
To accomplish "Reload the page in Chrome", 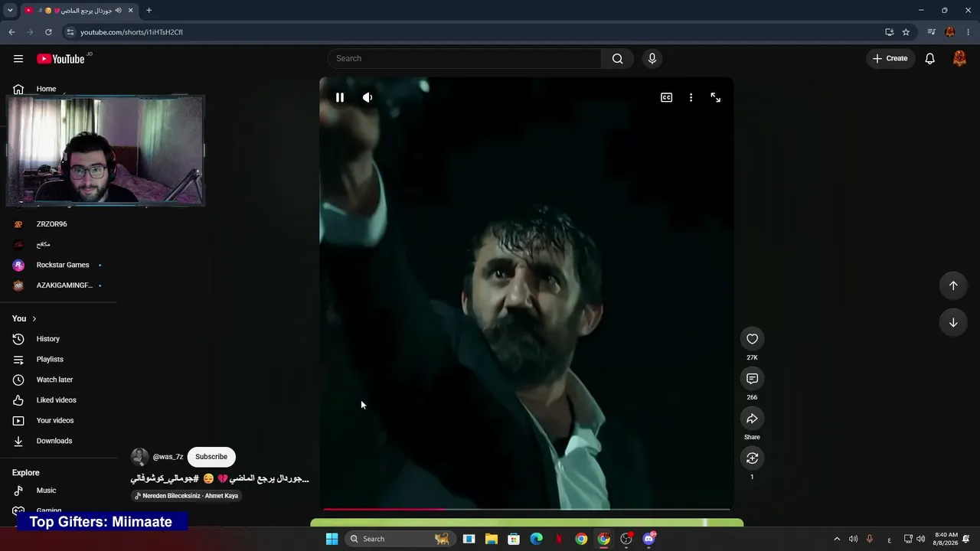I will tap(48, 32).
